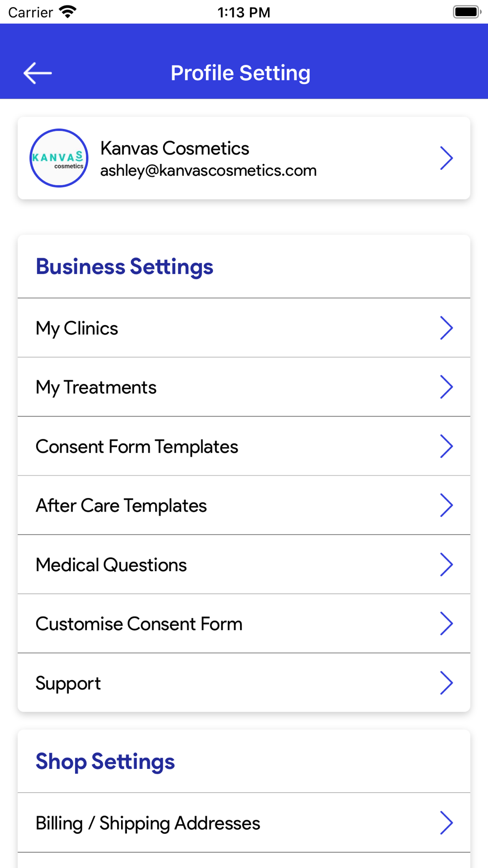This screenshot has width=488, height=868.
Task: Tap chevron next to Kanvas Cosmetics profile
Action: click(447, 158)
